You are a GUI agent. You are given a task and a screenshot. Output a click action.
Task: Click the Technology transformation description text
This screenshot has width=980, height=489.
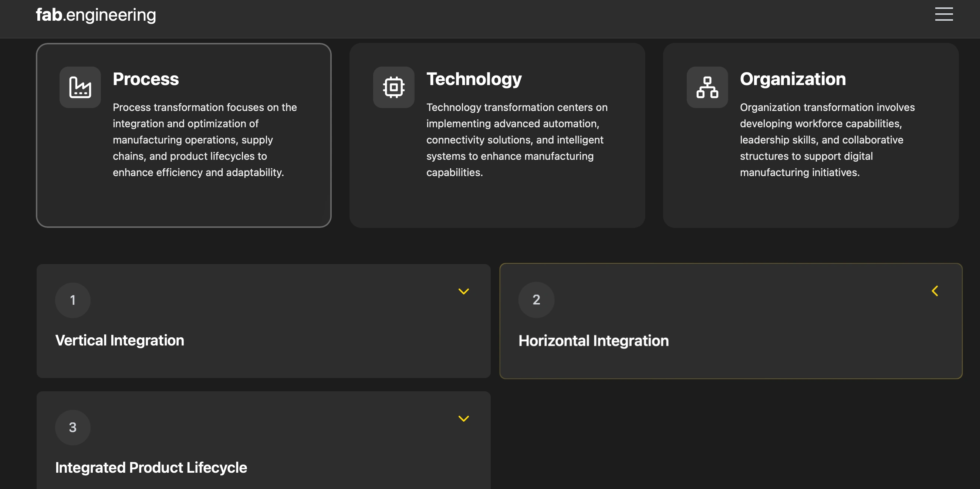tap(517, 140)
